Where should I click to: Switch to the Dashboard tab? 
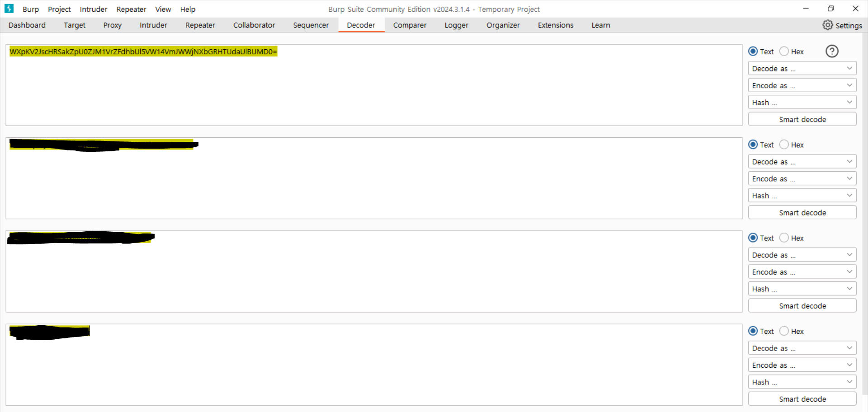point(27,25)
